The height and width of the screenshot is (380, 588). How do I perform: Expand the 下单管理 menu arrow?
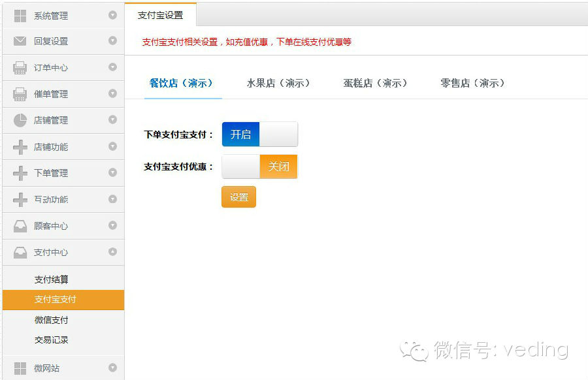(x=112, y=172)
